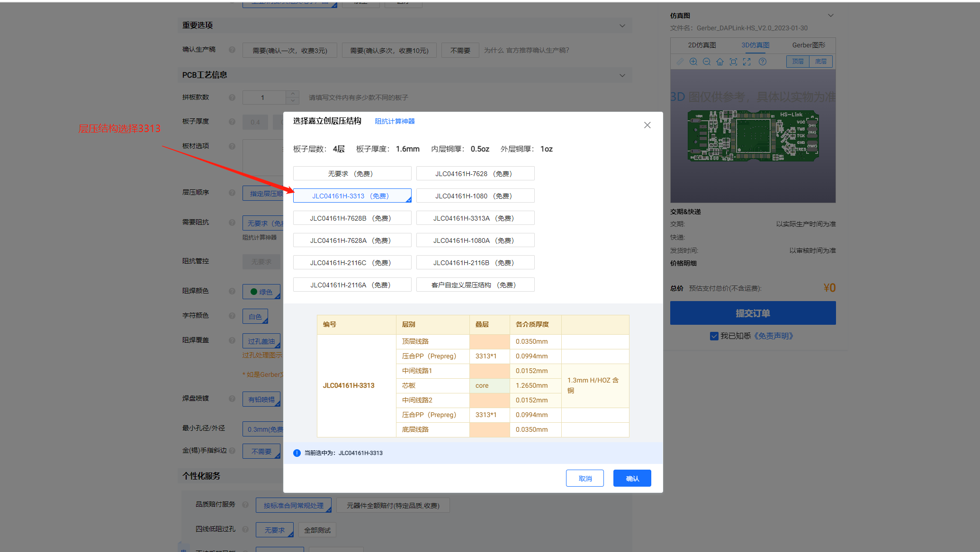Click help icon next to 确认生产稿
Screen dimensions: 980x552
point(232,50)
